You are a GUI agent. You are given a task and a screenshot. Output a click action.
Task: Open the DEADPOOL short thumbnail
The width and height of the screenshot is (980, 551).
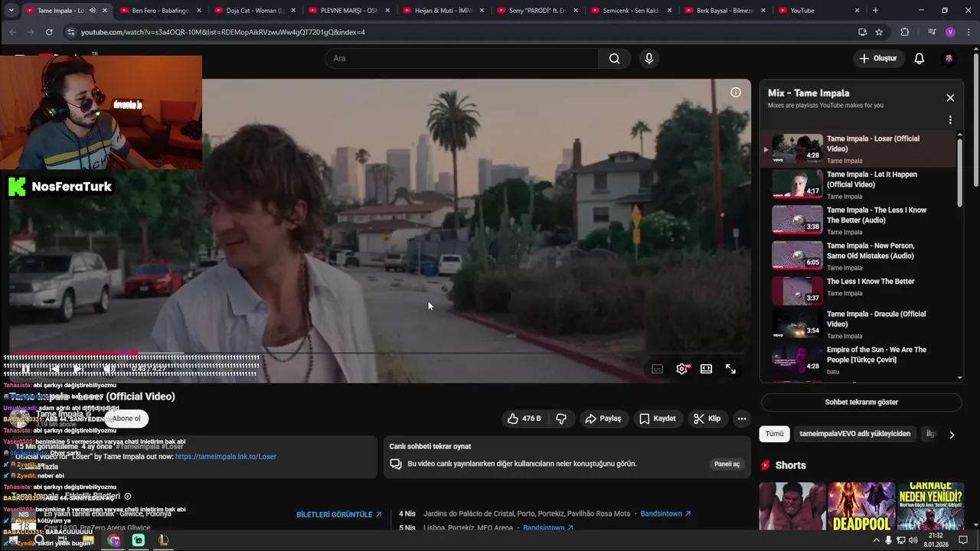pos(861,507)
